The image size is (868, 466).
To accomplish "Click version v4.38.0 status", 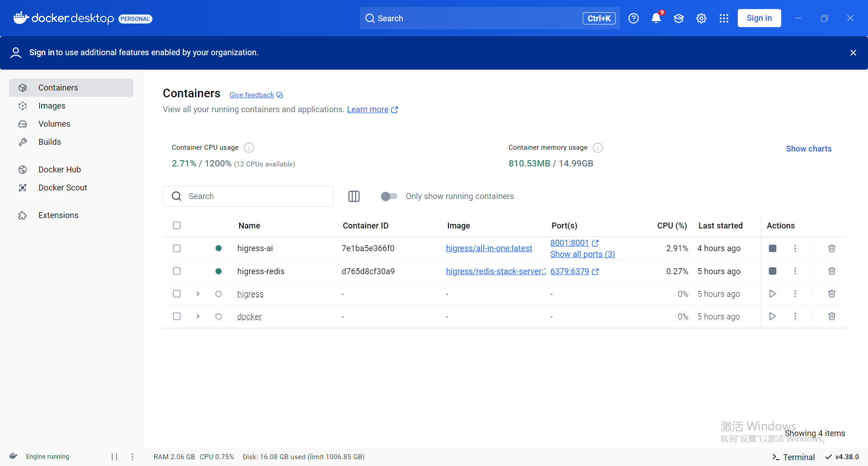I will coord(842,457).
